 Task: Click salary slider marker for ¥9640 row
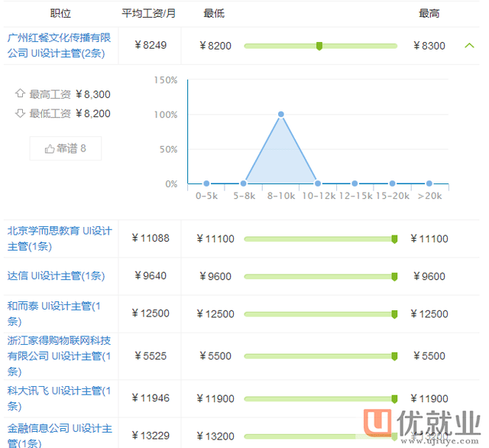coord(394,277)
